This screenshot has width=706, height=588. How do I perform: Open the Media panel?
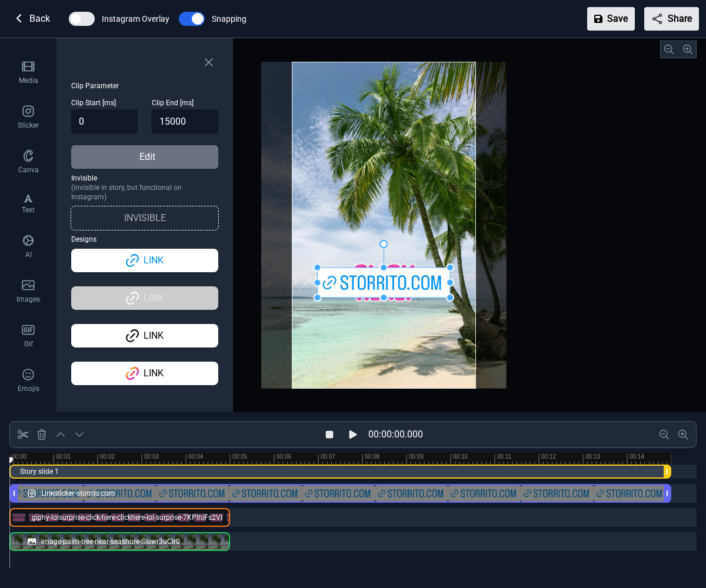[x=28, y=72]
